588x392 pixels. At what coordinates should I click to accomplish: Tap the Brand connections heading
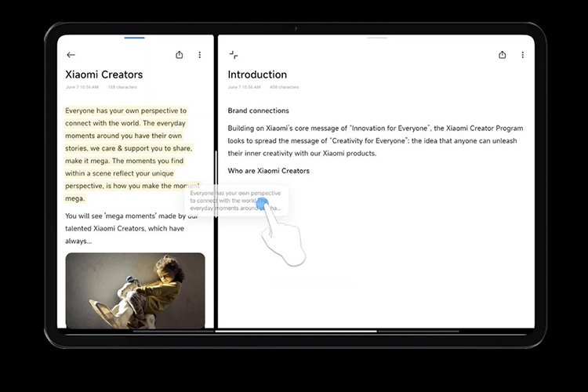[258, 111]
